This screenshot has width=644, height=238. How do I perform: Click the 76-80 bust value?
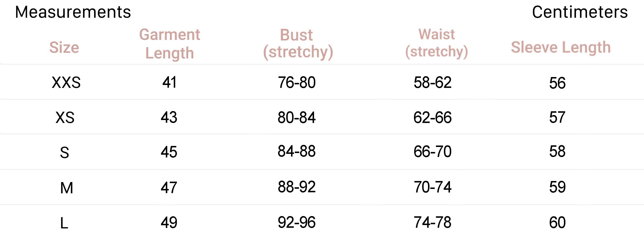click(296, 82)
